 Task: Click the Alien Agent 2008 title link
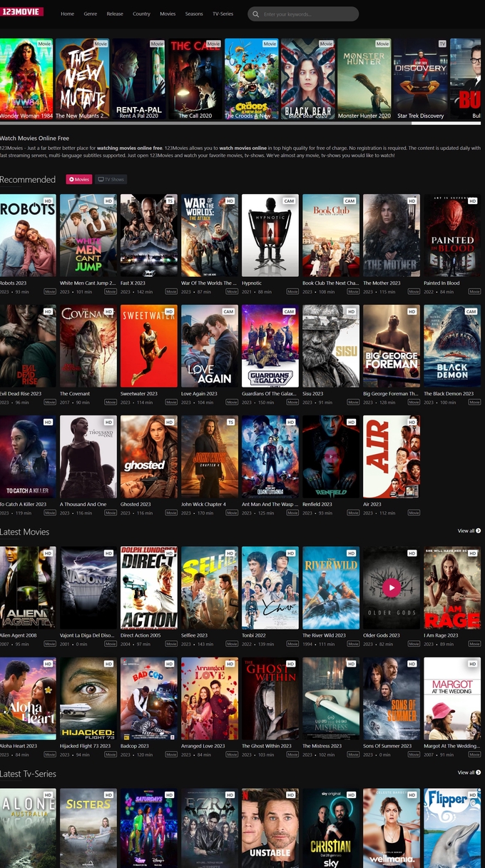tap(20, 635)
